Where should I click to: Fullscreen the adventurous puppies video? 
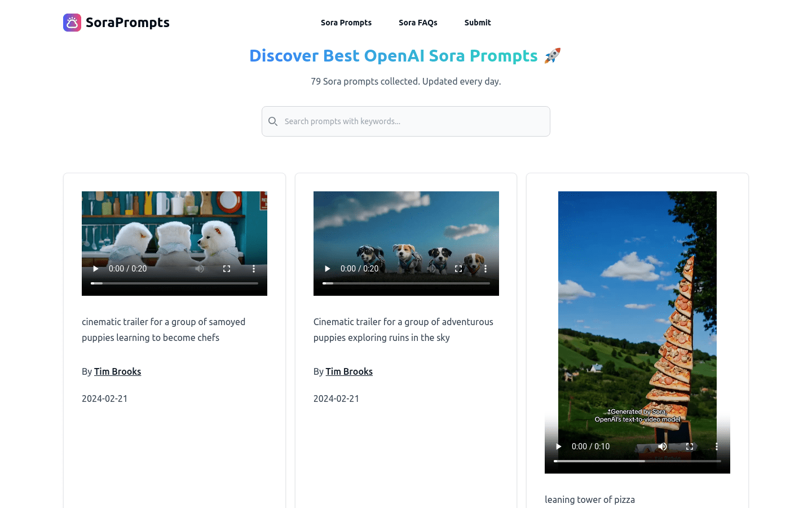(x=458, y=269)
